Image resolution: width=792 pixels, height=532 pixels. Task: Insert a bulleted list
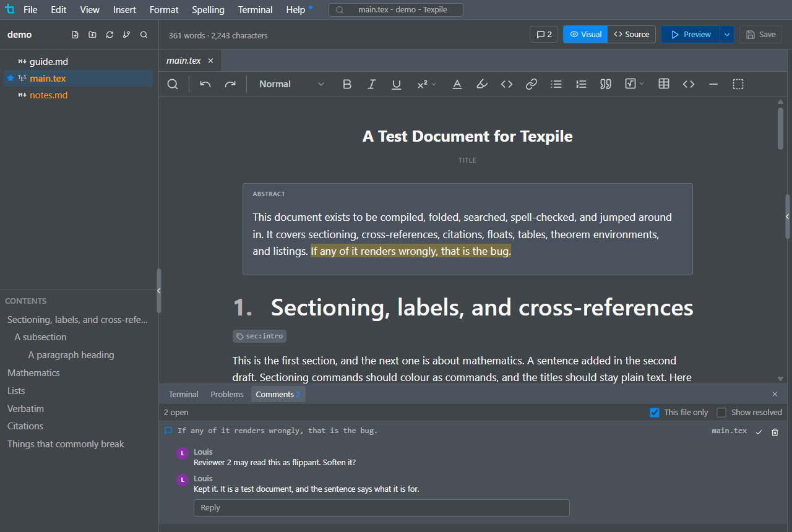556,84
